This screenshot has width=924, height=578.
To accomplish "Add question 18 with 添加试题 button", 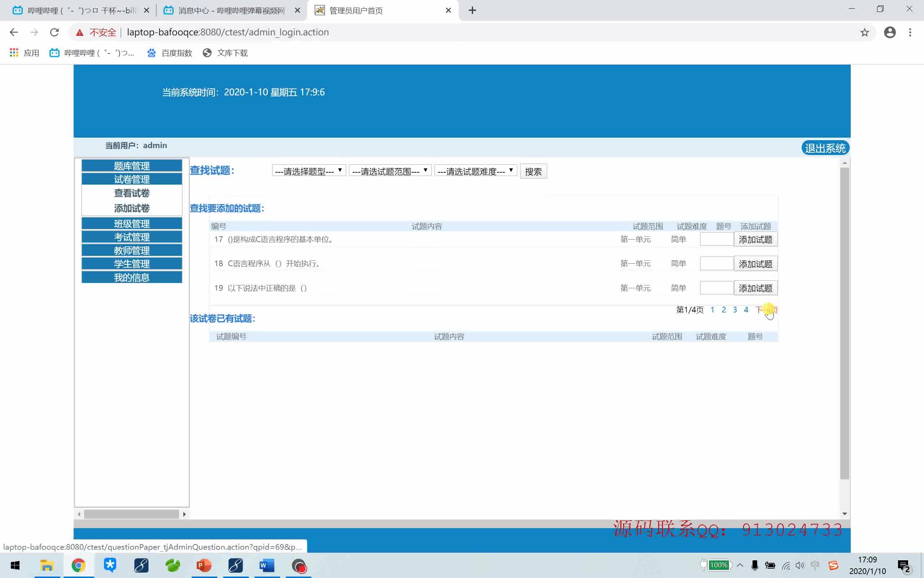I will pos(755,264).
